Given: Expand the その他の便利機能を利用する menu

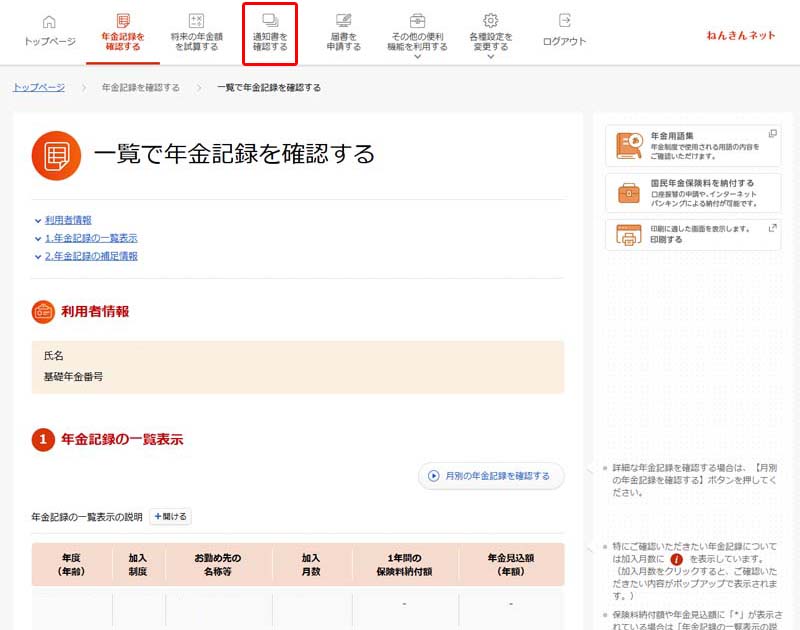Looking at the screenshot, I should pyautogui.click(x=418, y=36).
